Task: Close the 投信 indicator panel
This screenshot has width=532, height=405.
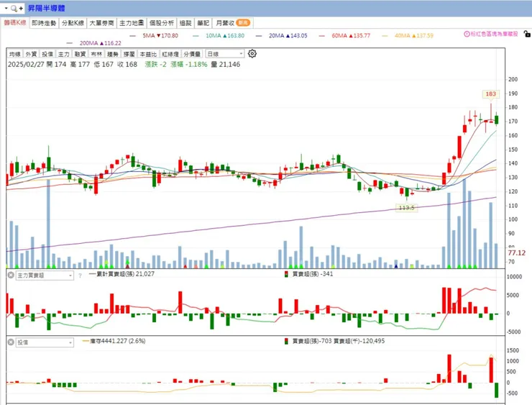Action: point(11,342)
